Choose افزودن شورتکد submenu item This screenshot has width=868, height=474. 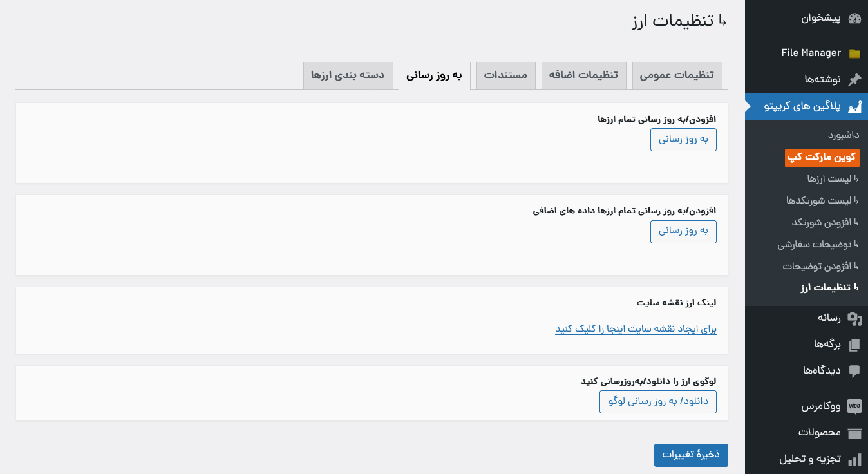tap(826, 222)
